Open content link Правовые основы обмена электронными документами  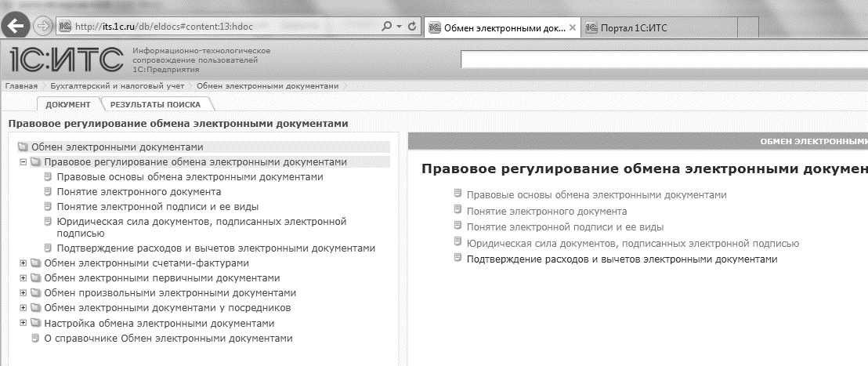tap(597, 195)
